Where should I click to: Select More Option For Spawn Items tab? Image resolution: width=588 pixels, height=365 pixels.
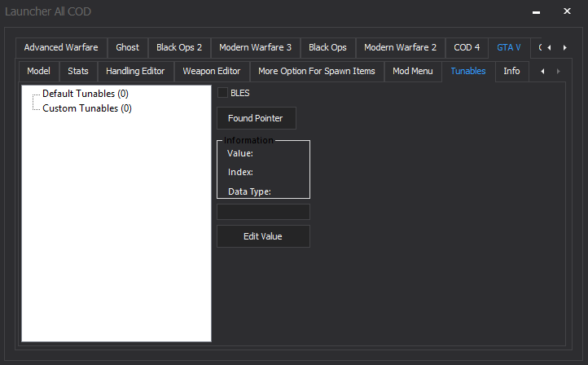pyautogui.click(x=317, y=71)
